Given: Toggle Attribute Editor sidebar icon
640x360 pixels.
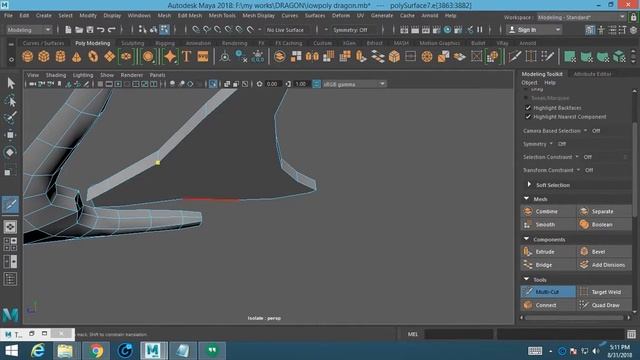Looking at the screenshot, I should [x=611, y=30].
